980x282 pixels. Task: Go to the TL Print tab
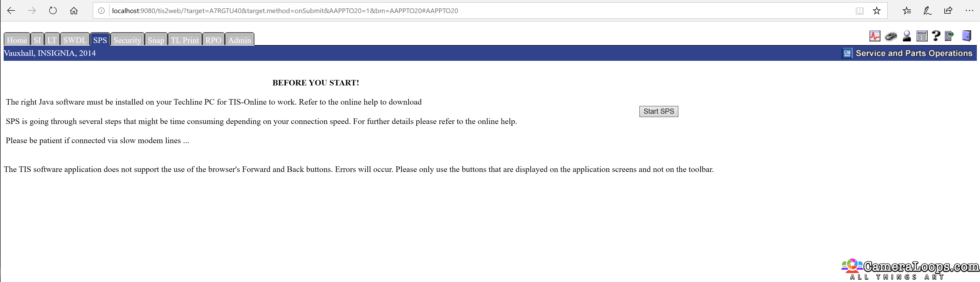[184, 40]
